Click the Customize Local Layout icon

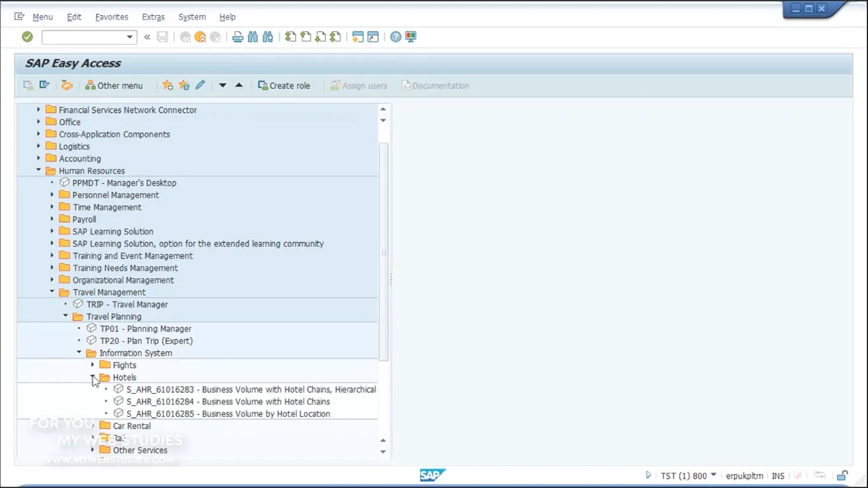(410, 36)
